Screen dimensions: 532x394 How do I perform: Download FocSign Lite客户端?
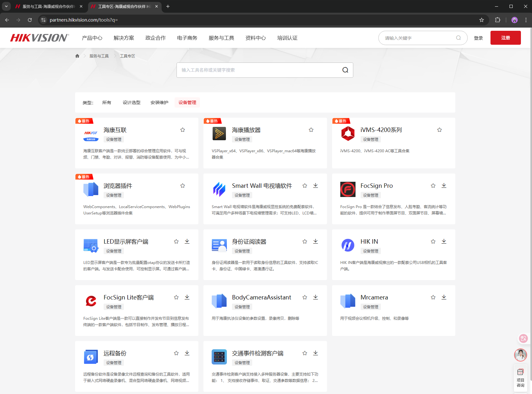pyautogui.click(x=187, y=297)
